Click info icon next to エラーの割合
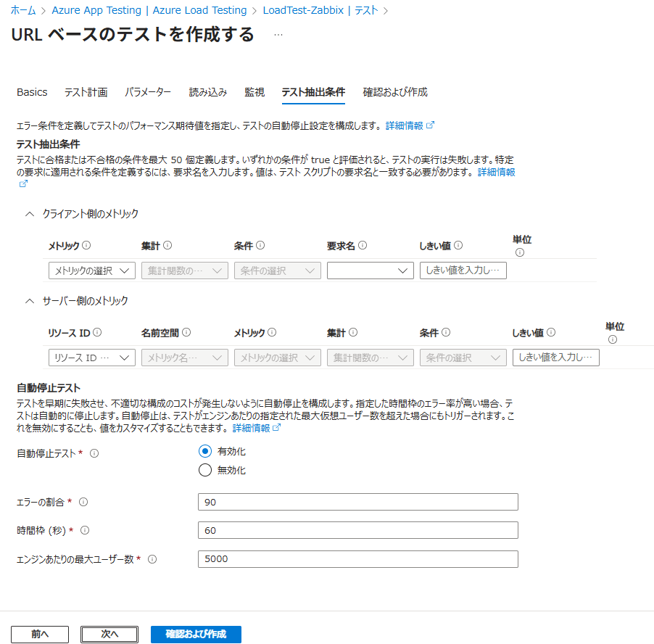The image size is (654, 644). pos(83,502)
